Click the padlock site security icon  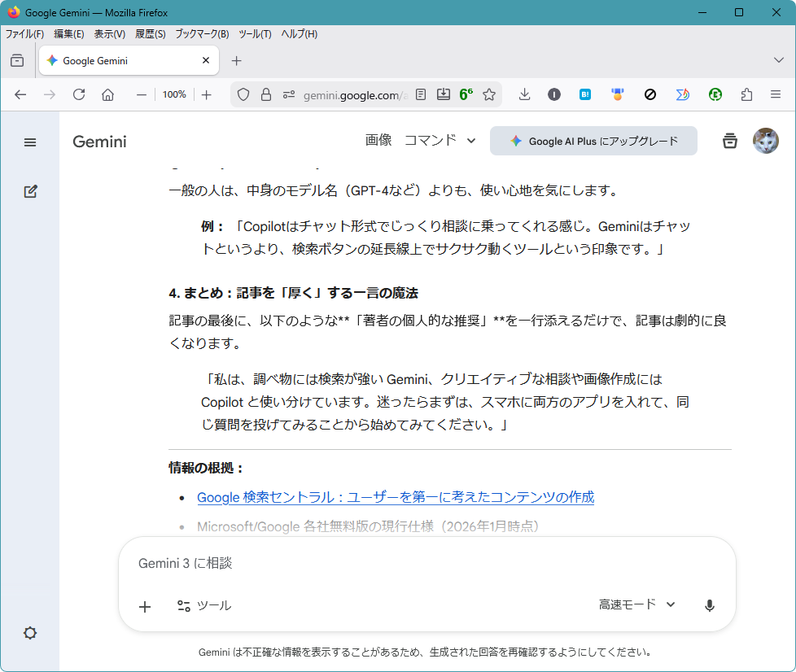pos(266,94)
